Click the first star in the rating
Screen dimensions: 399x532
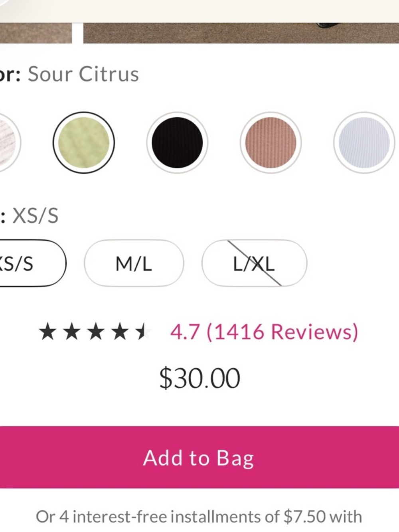pos(48,332)
